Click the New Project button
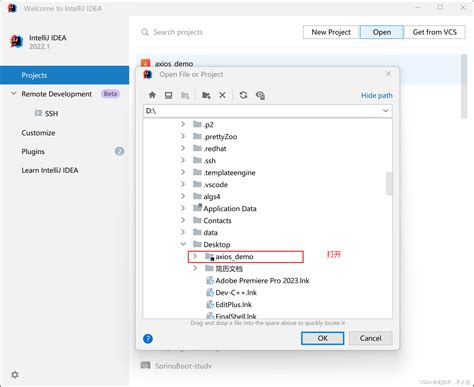The width and height of the screenshot is (474, 387). point(331,32)
